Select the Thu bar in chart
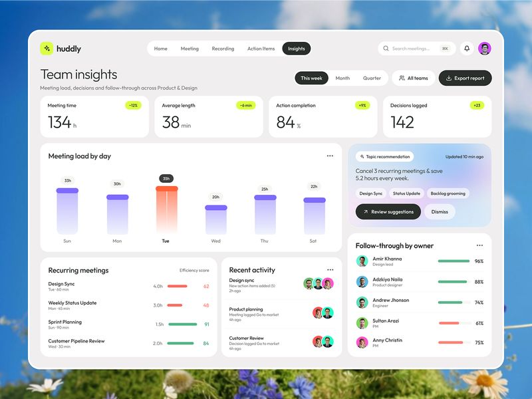The height and width of the screenshot is (399, 532). point(265,214)
